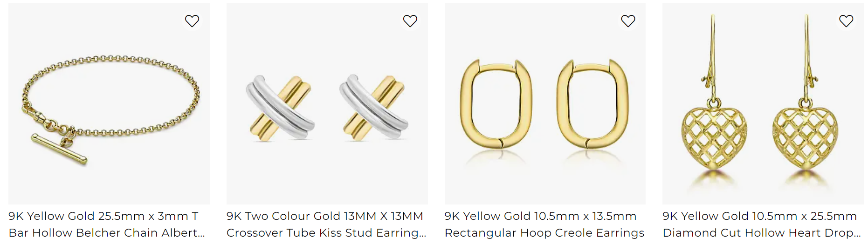Screen dimensions: 868x245
Task: Click the left rectangular gold hoop earring
Action: coord(496,104)
